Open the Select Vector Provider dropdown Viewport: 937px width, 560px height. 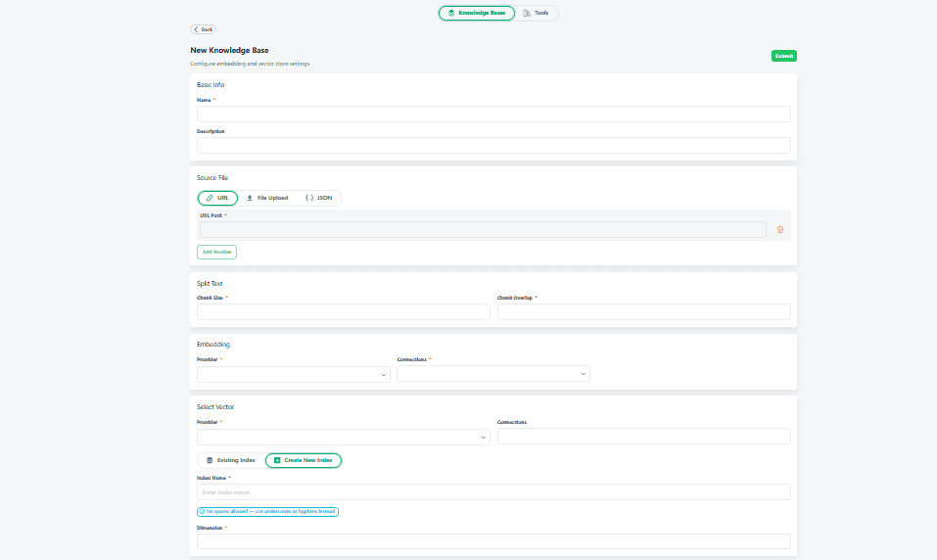click(x=344, y=437)
